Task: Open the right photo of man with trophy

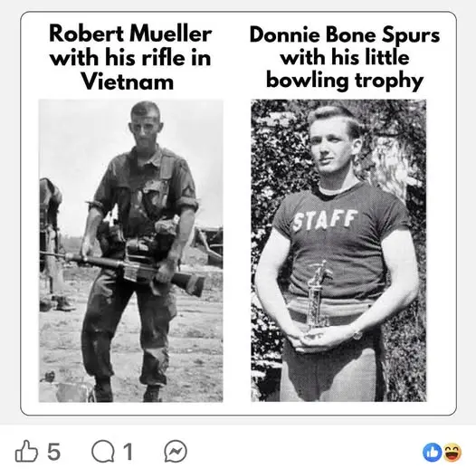Action: click(x=338, y=251)
